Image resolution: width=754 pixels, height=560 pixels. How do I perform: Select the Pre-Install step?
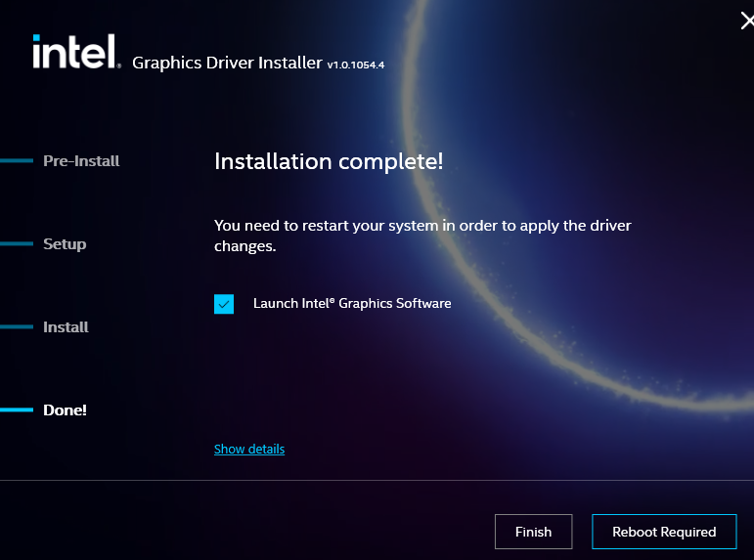click(x=81, y=161)
